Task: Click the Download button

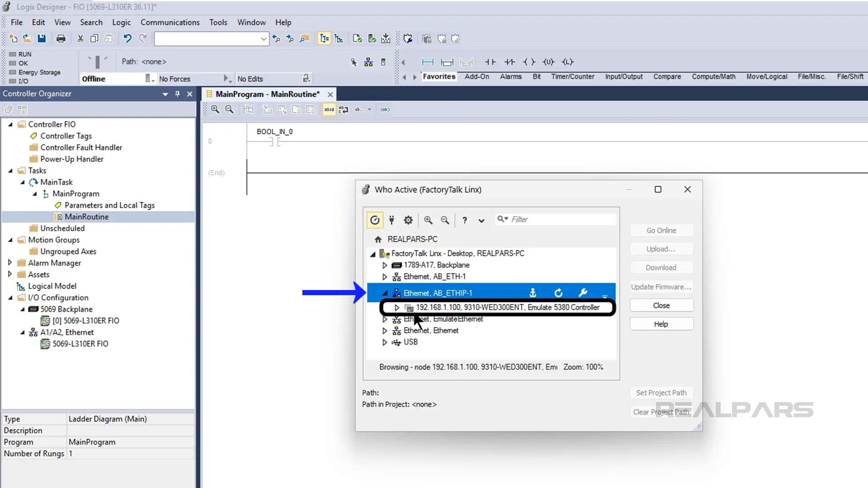Action: pyautogui.click(x=661, y=267)
